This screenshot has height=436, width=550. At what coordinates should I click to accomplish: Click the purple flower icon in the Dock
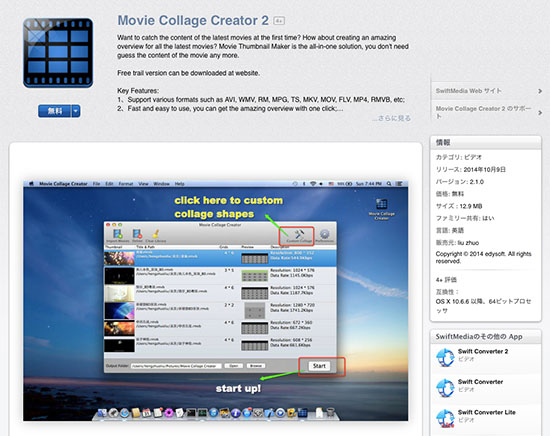tap(169, 413)
